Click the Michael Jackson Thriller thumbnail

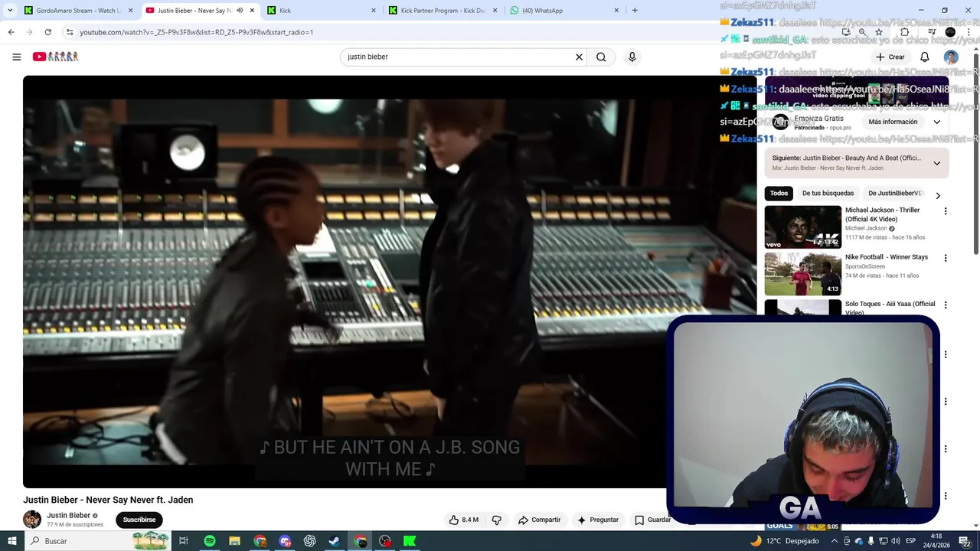[803, 227]
